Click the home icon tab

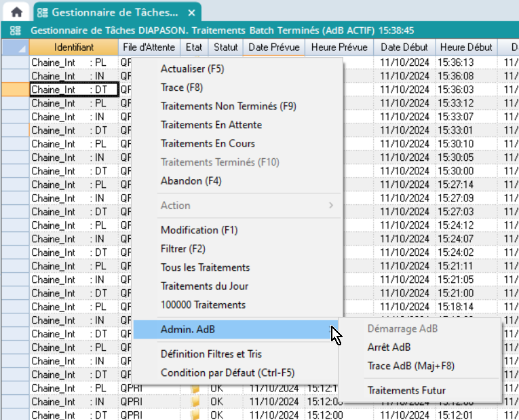click(16, 12)
